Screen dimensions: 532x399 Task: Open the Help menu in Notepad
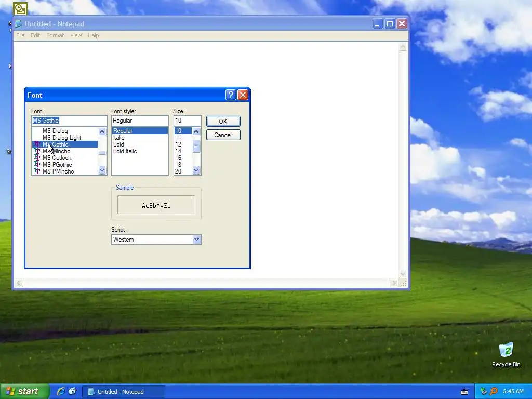pyautogui.click(x=94, y=35)
